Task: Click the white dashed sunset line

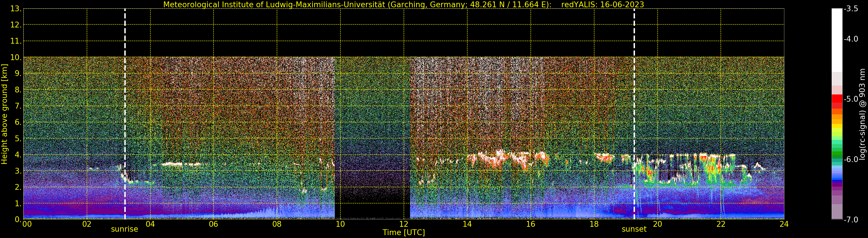Action: pos(634,114)
